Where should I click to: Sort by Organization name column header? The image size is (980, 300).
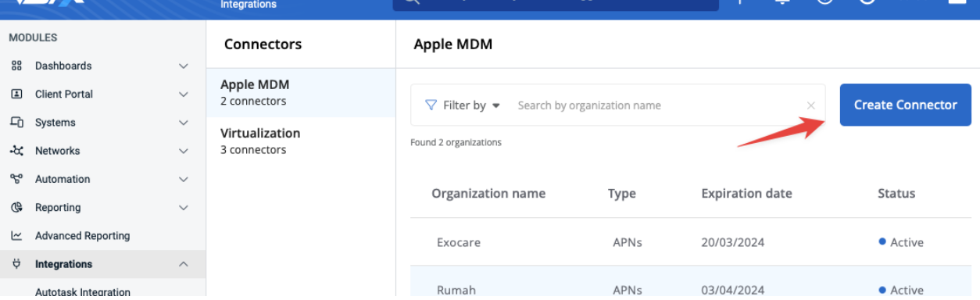pyautogui.click(x=488, y=194)
